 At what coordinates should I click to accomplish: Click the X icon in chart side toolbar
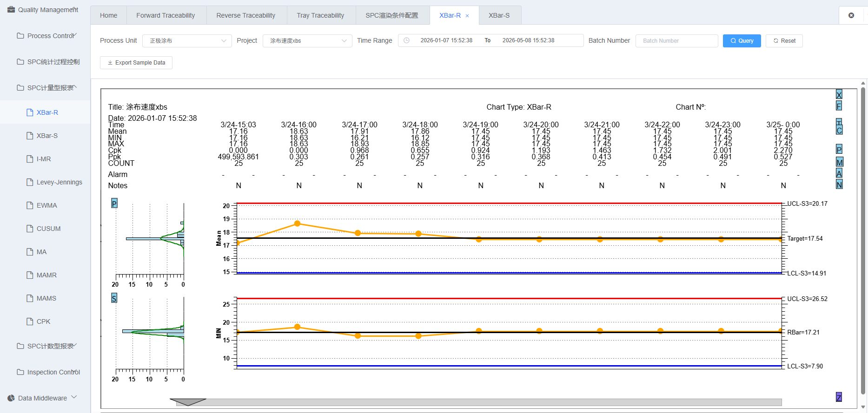pyautogui.click(x=839, y=94)
